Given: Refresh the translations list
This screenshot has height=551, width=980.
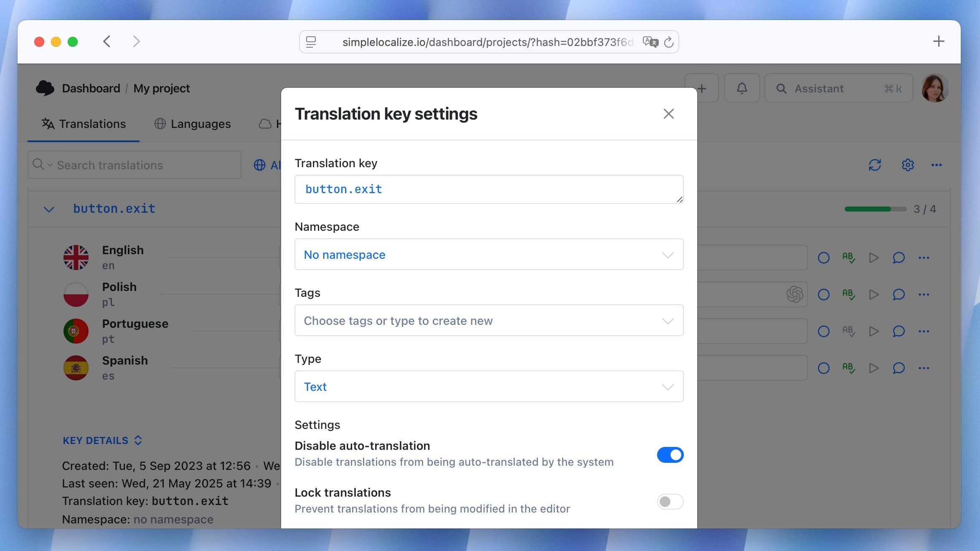Looking at the screenshot, I should click(x=875, y=165).
